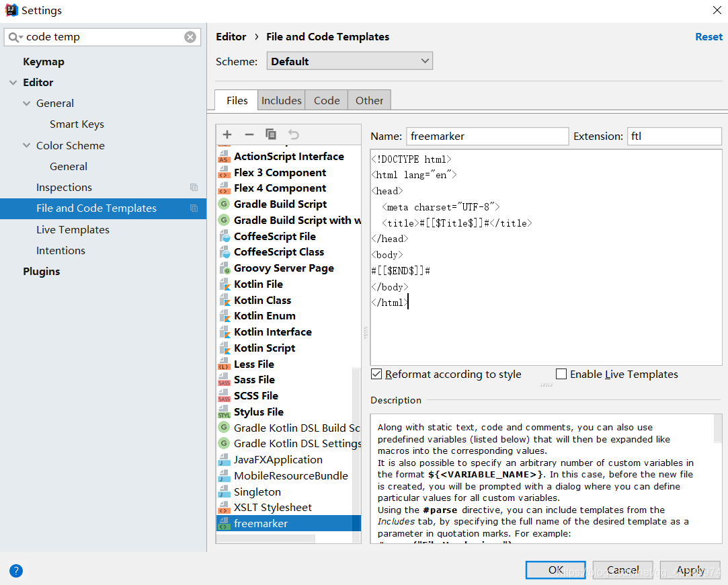Screen dimensions: 728x585
Task: Click copy icon beside Inspections
Action: (x=194, y=188)
